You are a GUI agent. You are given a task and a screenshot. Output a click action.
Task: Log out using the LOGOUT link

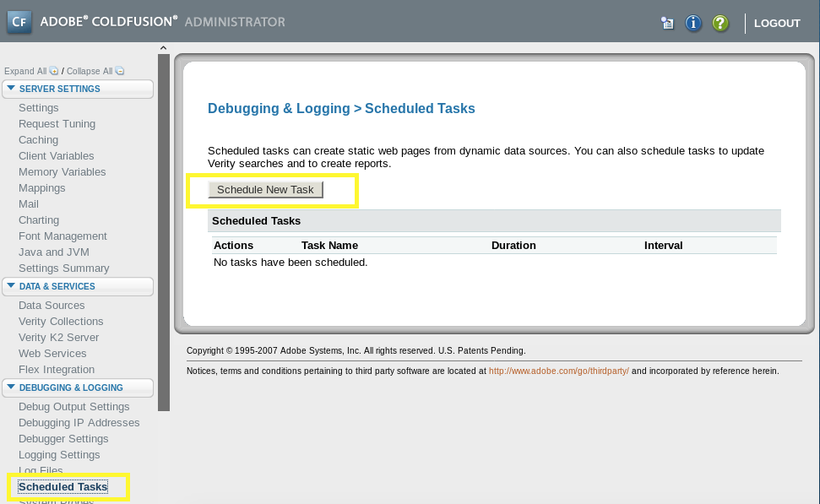coord(776,23)
